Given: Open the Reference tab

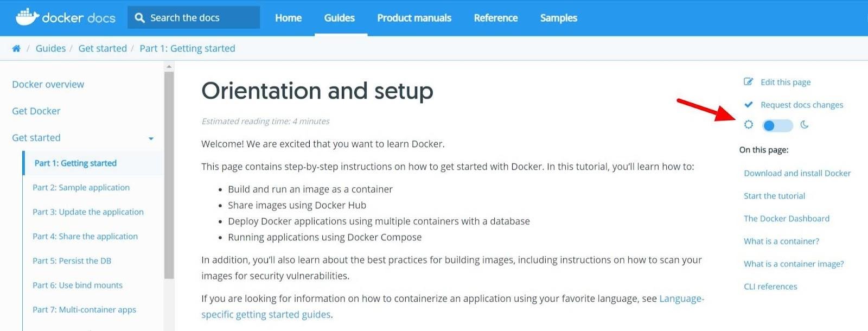Looking at the screenshot, I should [x=496, y=18].
